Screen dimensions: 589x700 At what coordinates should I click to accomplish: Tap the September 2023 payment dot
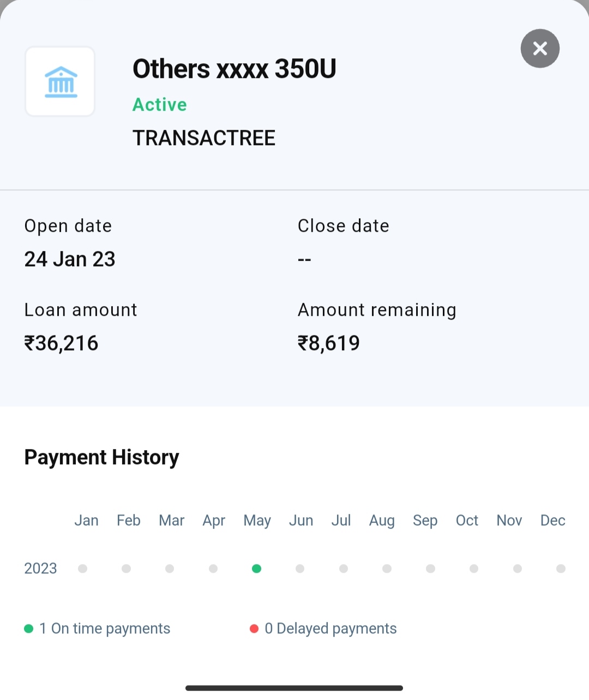tap(430, 569)
